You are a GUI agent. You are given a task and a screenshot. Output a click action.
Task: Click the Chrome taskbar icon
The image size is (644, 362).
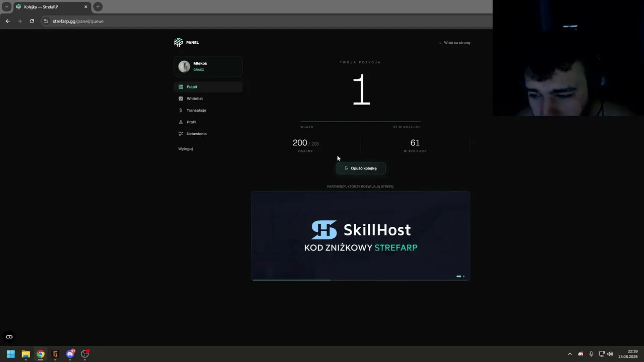click(40, 354)
